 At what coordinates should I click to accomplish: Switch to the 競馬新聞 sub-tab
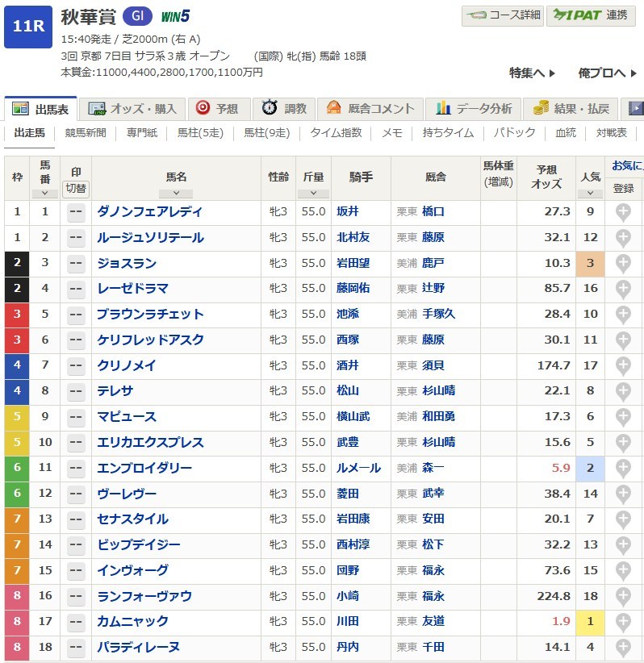pos(86,133)
